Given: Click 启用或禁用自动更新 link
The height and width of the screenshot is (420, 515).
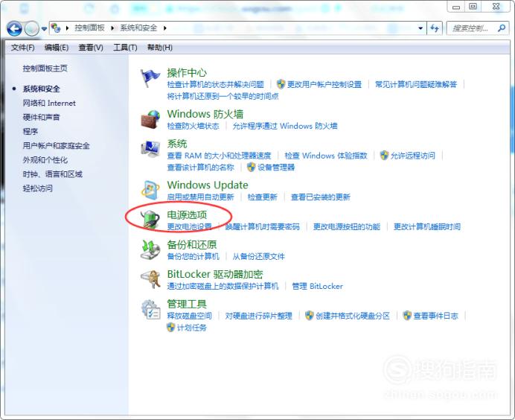Looking at the screenshot, I should 200,197.
